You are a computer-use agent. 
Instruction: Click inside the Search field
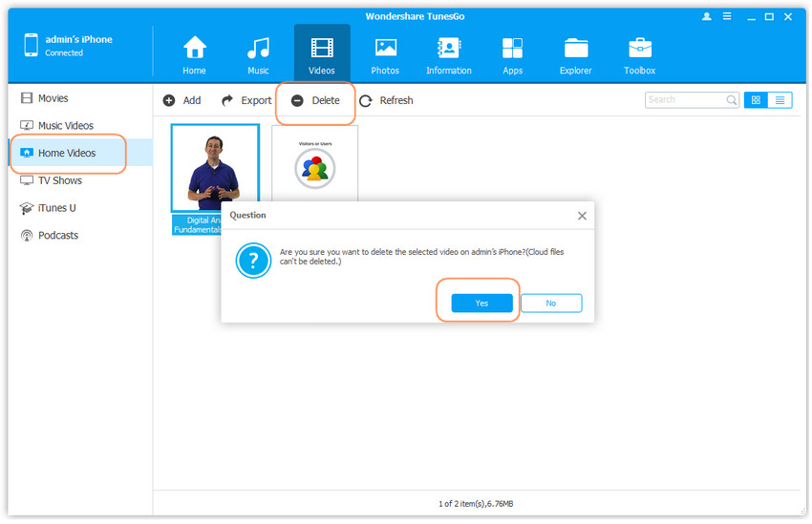pyautogui.click(x=685, y=100)
